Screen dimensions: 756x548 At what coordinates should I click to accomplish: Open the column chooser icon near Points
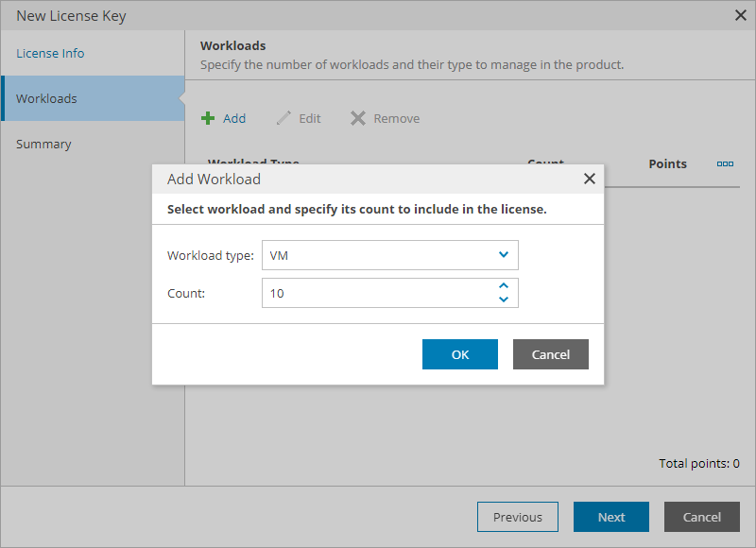725,163
